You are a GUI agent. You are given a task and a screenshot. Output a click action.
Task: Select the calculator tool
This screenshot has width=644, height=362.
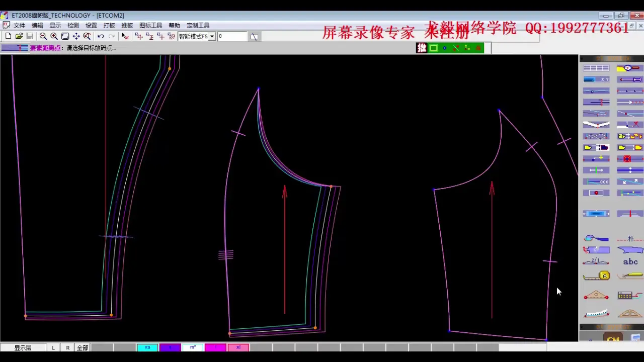click(x=630, y=295)
